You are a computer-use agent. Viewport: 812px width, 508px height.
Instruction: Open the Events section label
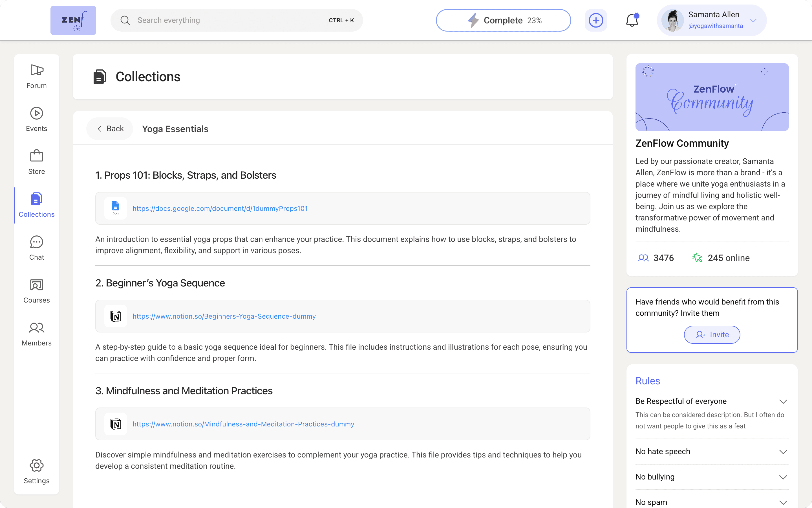pos(37,129)
